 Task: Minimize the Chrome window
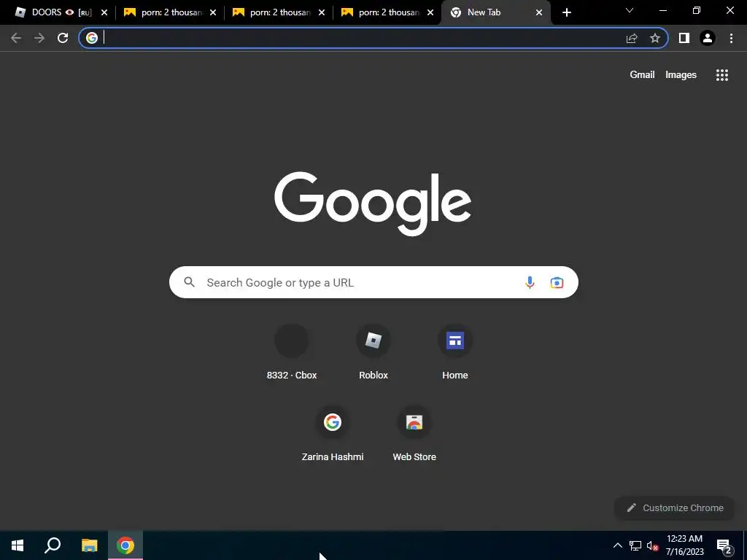point(662,10)
